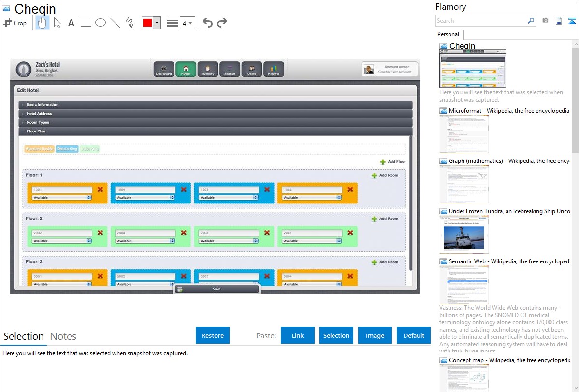579x392 pixels.
Task: Click the camera capture snapshot icon
Action: click(x=545, y=21)
